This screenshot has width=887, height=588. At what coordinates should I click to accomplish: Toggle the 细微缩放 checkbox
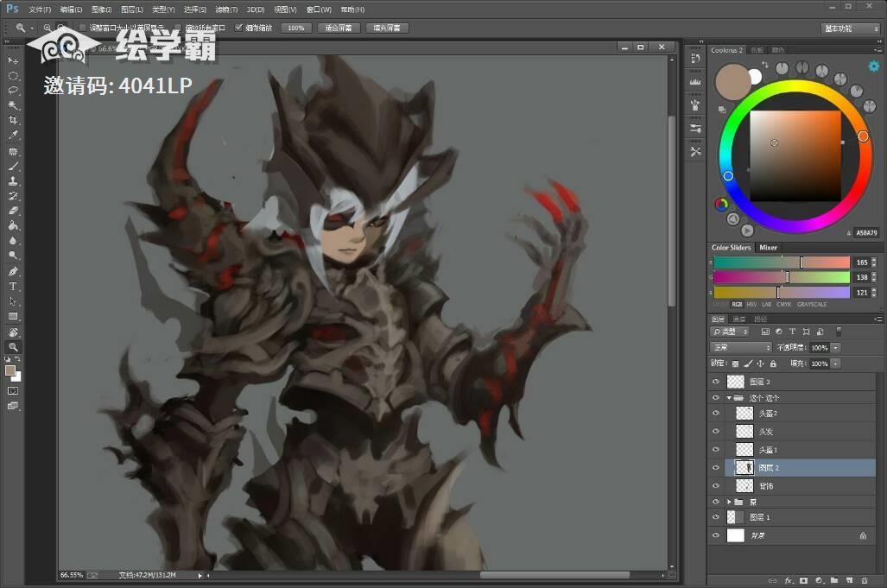pos(238,27)
